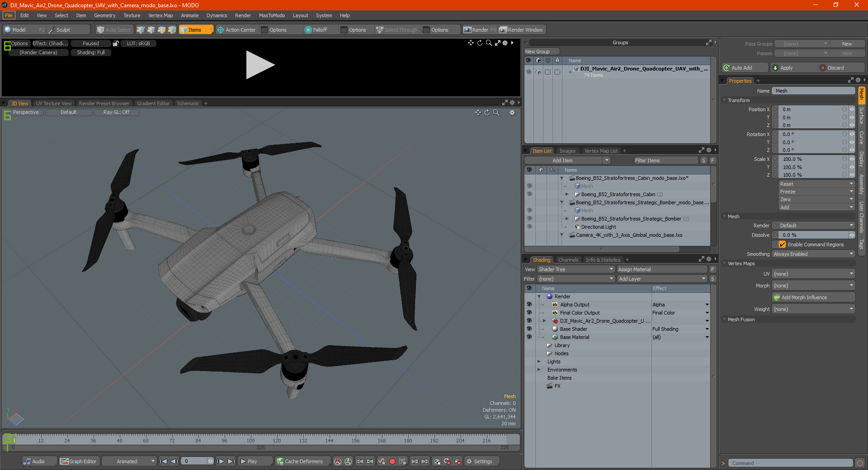Expand the Lights tree node
Viewport: 868px width, 470px height.
coord(539,362)
